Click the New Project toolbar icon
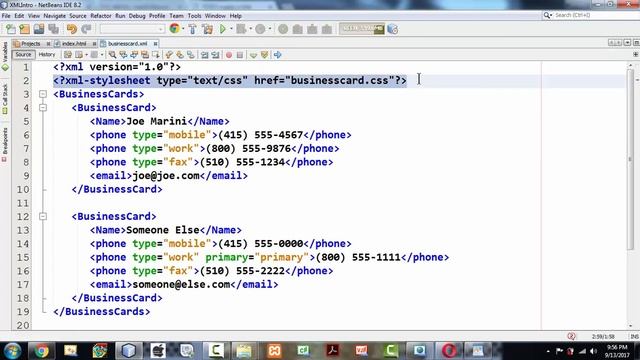 [24, 29]
